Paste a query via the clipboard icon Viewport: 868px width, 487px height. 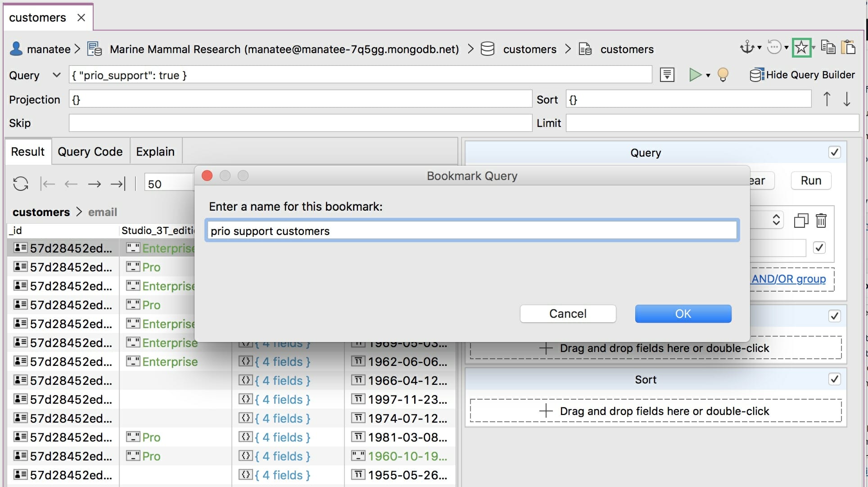849,47
